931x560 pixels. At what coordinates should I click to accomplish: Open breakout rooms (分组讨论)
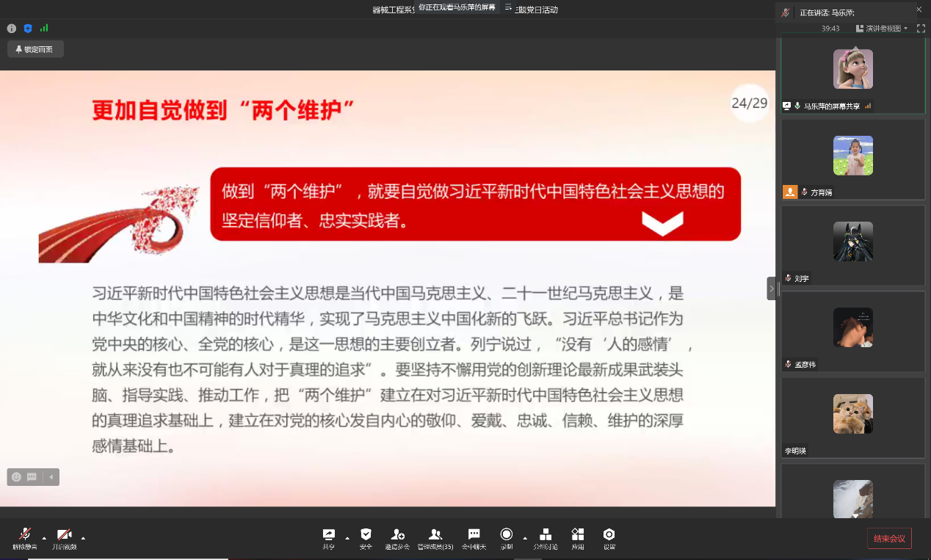tap(545, 538)
